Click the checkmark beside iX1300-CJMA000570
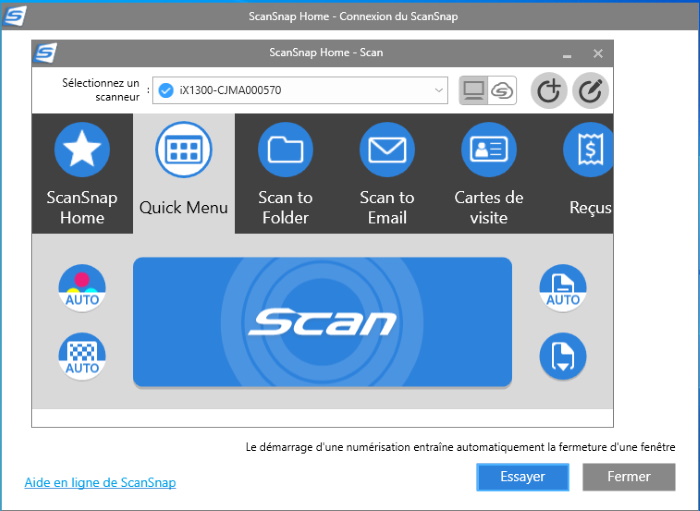This screenshot has height=511, width=700. pyautogui.click(x=166, y=90)
